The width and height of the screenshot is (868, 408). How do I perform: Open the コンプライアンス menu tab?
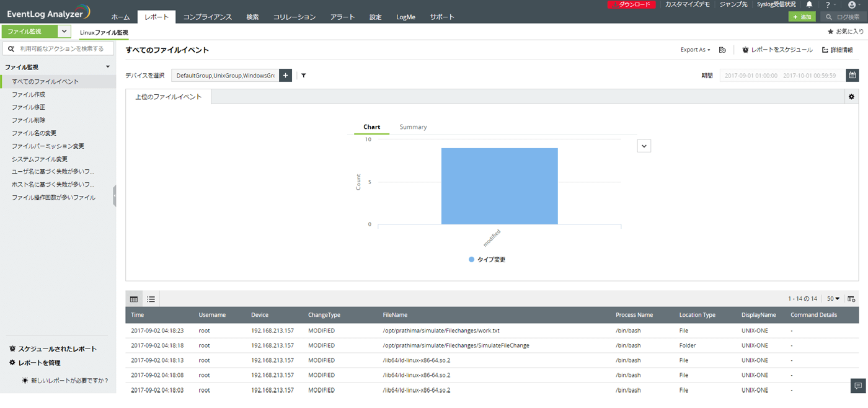207,17
